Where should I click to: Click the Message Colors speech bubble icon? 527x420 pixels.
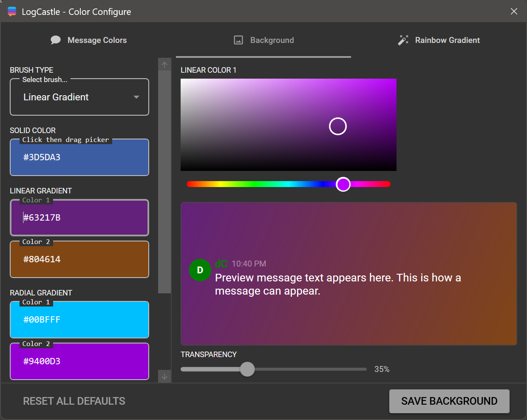56,40
